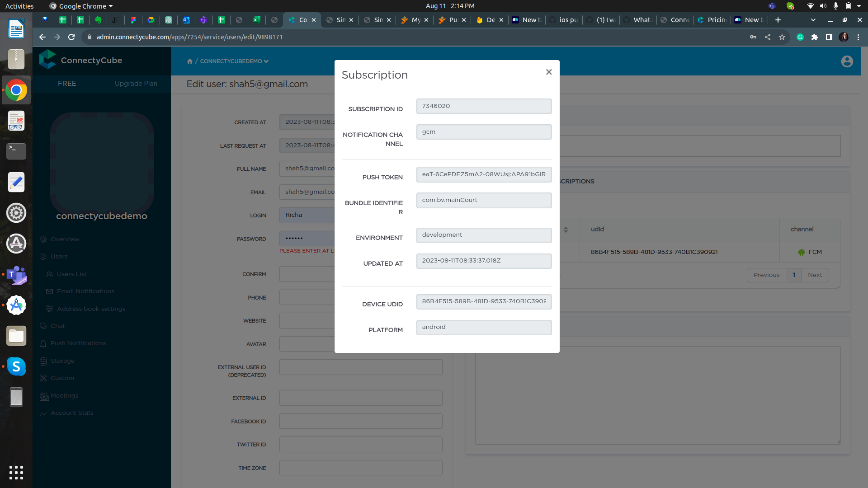The width and height of the screenshot is (868, 488).
Task: Open Chrome's tab search chevron
Action: pos(812,20)
